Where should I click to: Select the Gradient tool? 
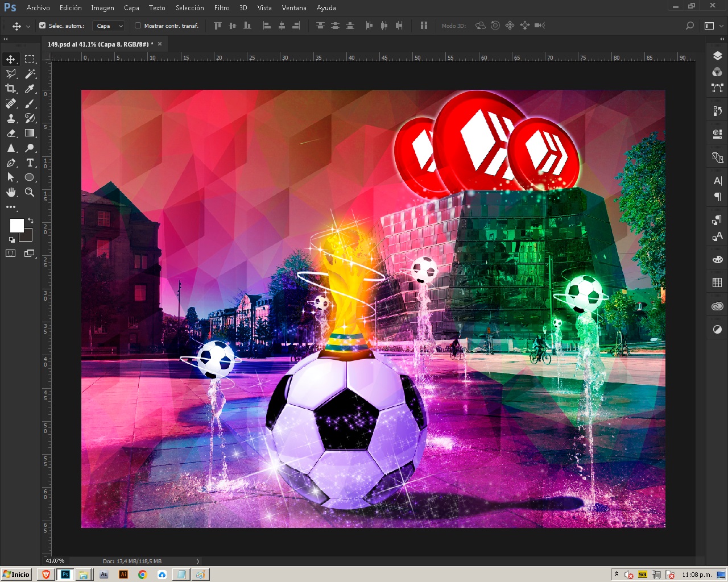[30, 133]
